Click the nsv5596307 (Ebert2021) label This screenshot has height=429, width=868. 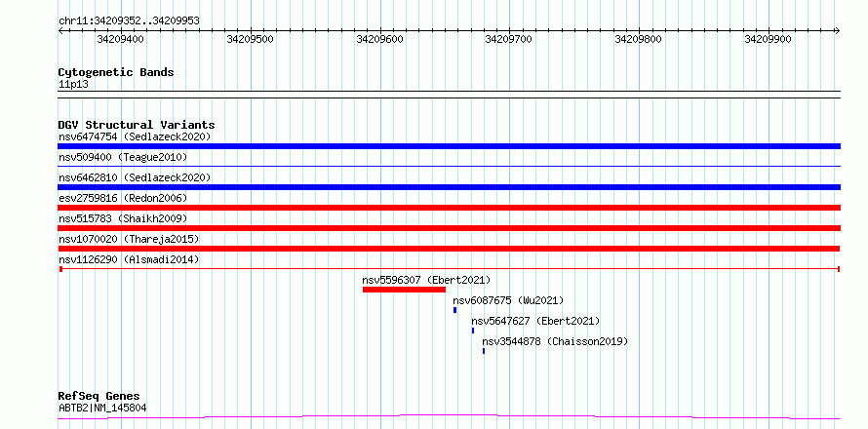(426, 280)
